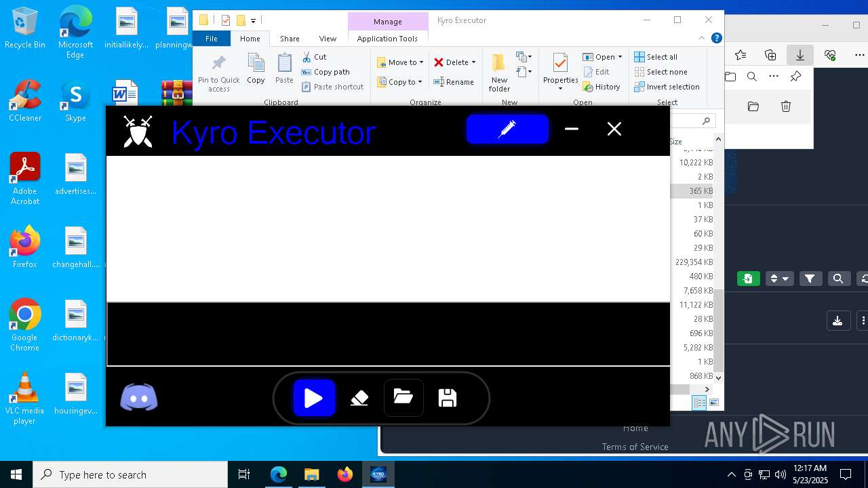Click the taskbar search box

point(130,474)
